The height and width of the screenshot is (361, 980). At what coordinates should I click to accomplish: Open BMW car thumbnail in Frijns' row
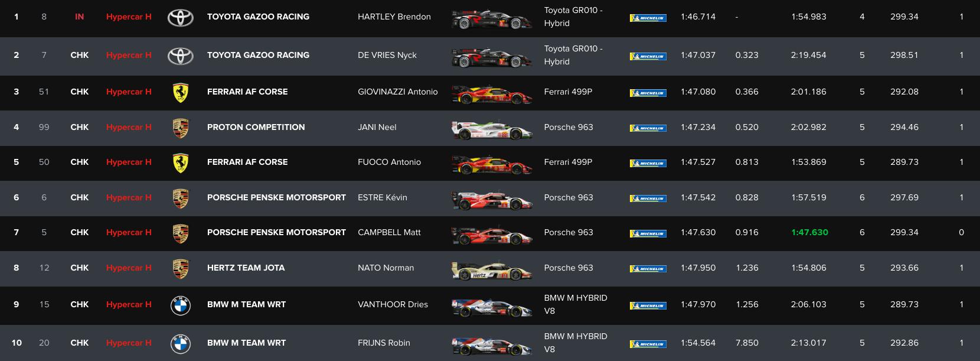pos(491,344)
